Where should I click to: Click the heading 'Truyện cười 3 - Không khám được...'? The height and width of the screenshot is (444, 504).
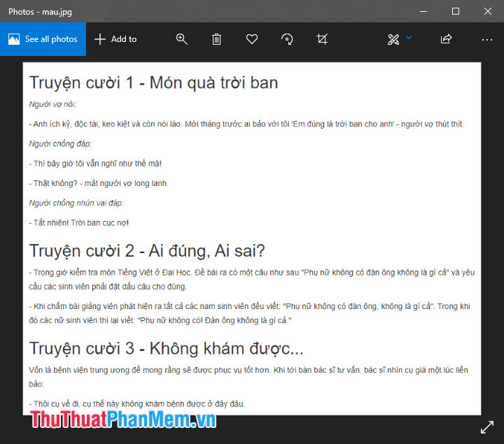(x=166, y=348)
